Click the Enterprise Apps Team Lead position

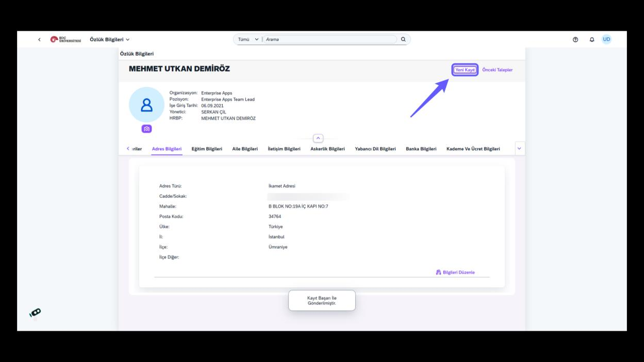tap(228, 99)
